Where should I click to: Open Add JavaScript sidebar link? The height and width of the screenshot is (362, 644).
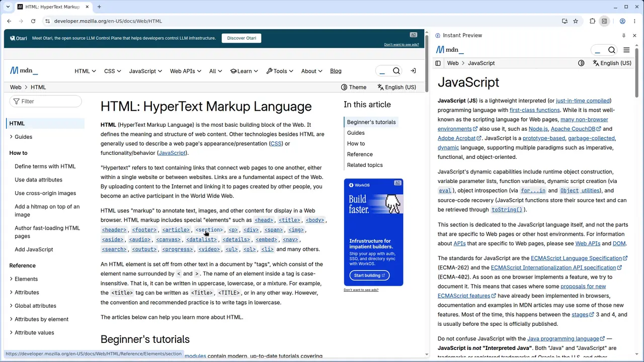tap(34, 249)
